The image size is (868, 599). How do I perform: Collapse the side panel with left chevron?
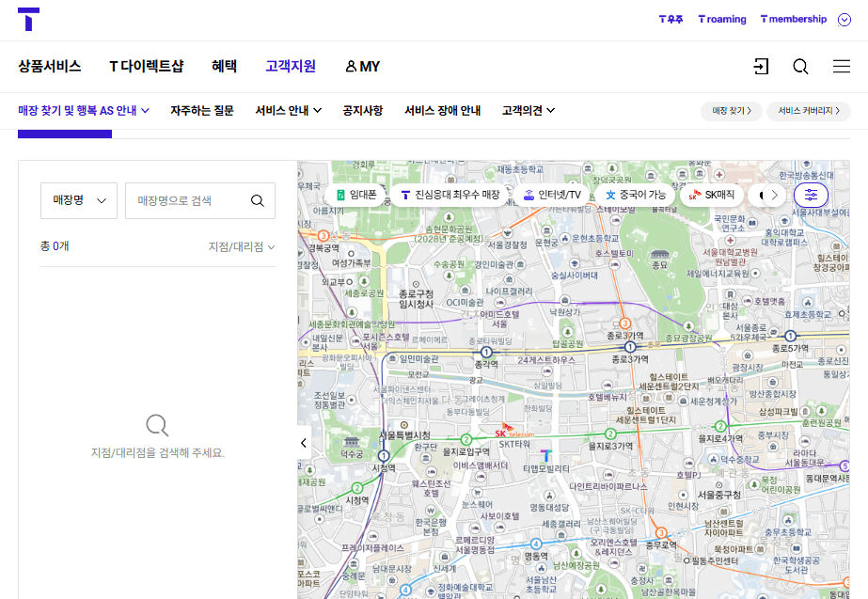pyautogui.click(x=304, y=443)
